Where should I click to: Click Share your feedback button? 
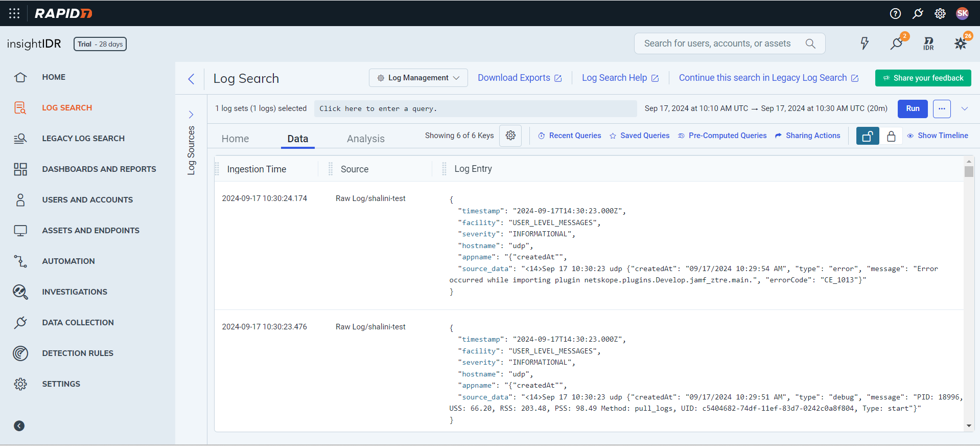point(923,78)
